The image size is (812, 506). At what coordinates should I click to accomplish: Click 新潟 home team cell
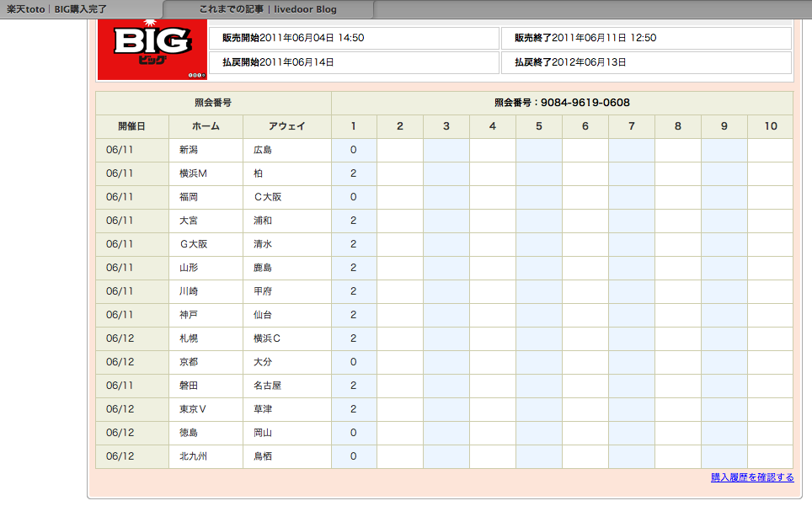click(206, 150)
